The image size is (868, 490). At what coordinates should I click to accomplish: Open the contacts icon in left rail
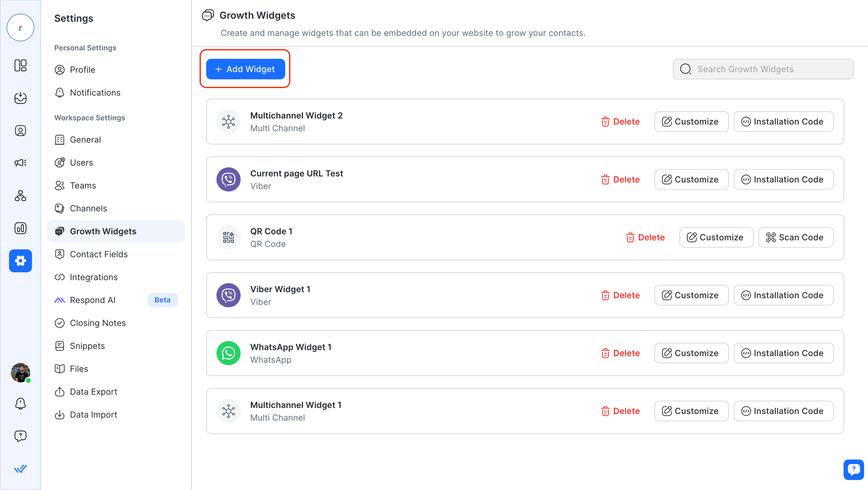(x=20, y=131)
